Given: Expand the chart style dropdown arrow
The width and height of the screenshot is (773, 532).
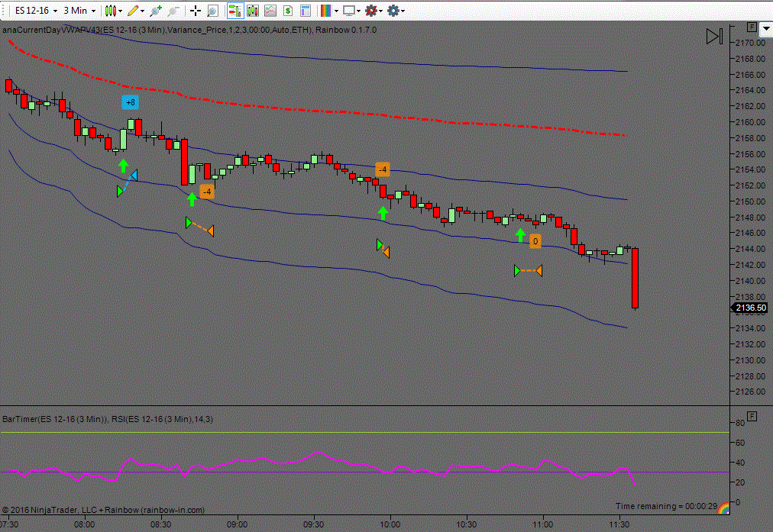Looking at the screenshot, I should (x=120, y=11).
